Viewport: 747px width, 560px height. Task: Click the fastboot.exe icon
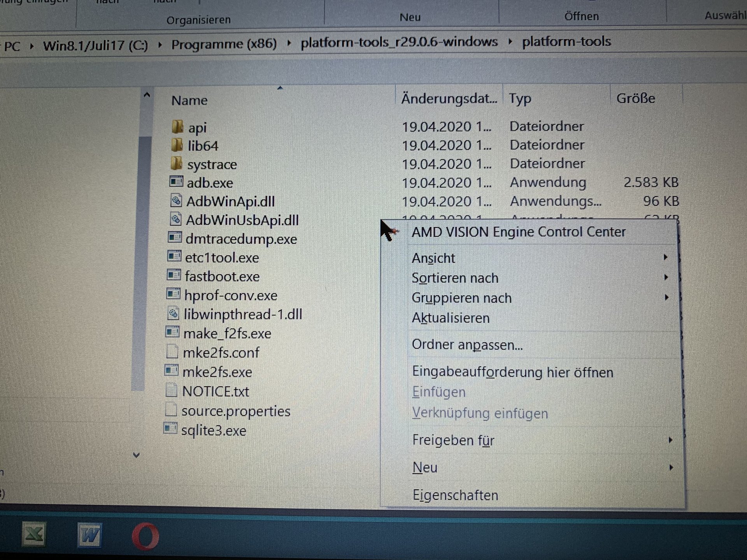click(x=174, y=275)
